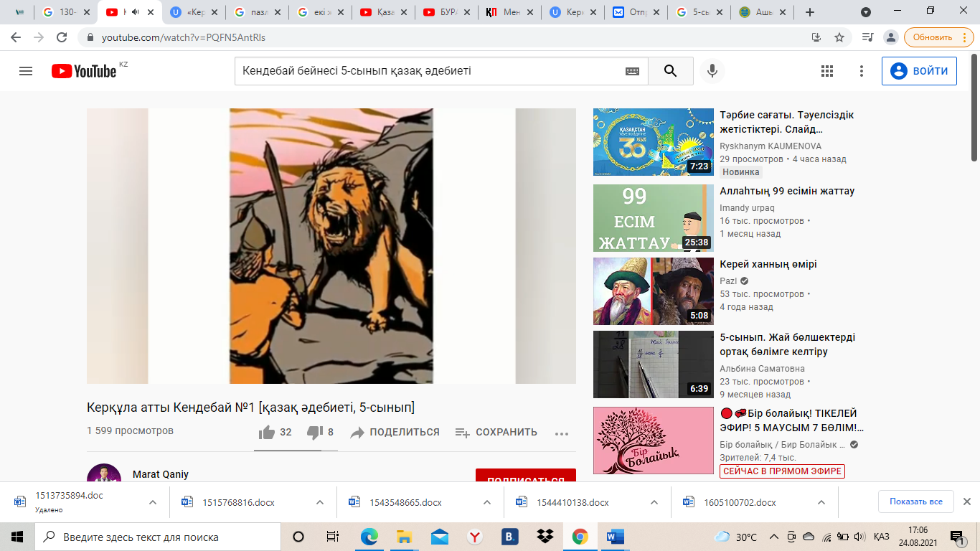
Task: Open Task View on the taskbar
Action: click(x=333, y=537)
